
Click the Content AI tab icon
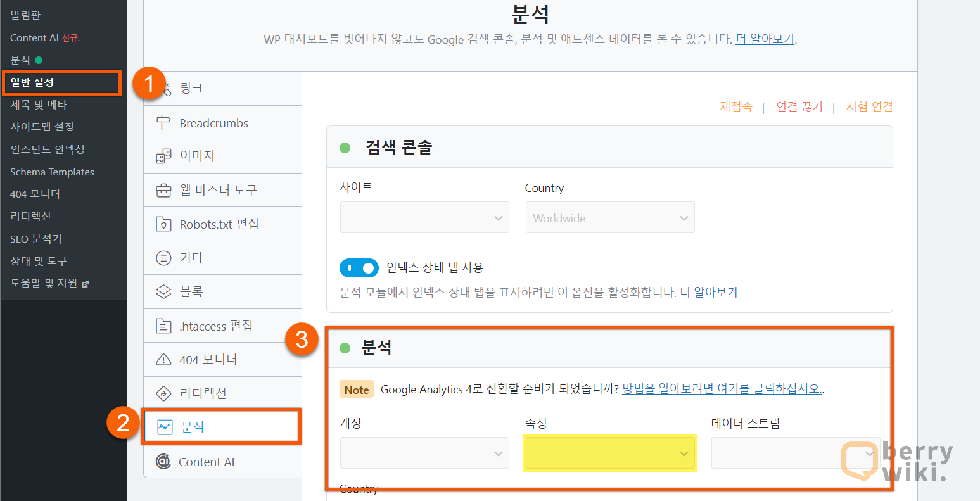[x=163, y=462]
